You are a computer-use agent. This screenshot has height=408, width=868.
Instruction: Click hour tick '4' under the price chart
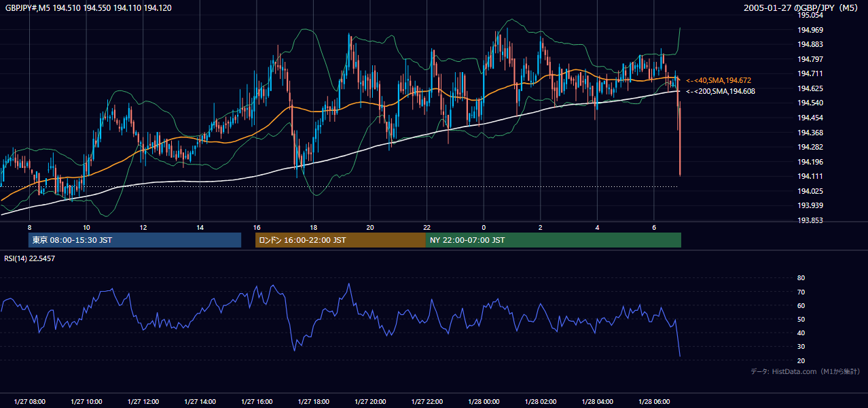pyautogui.click(x=597, y=227)
